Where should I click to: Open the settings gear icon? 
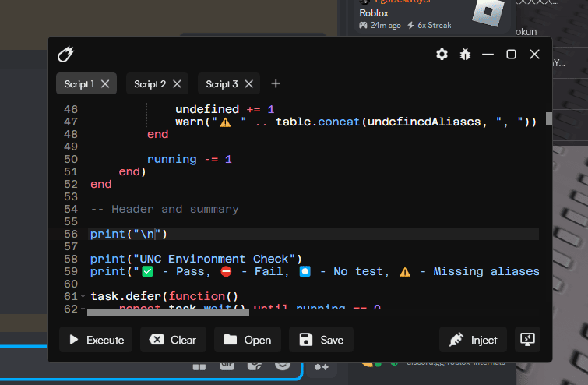coord(442,55)
